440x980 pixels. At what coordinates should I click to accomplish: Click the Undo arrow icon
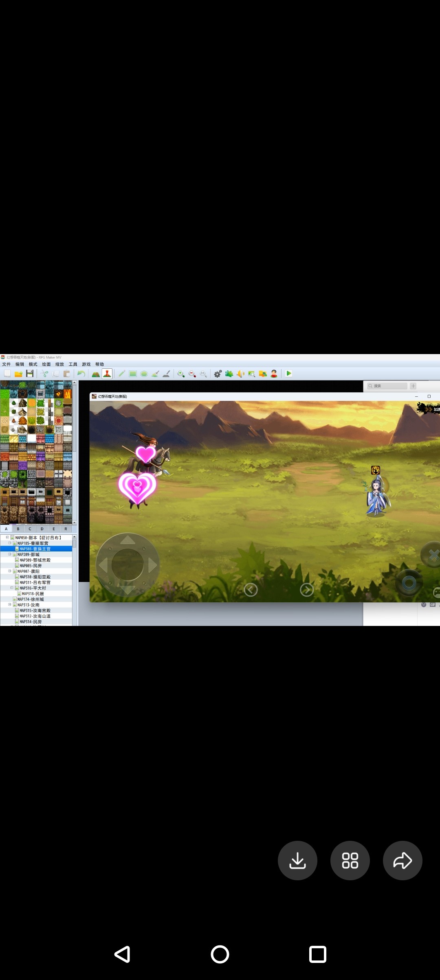click(x=81, y=374)
